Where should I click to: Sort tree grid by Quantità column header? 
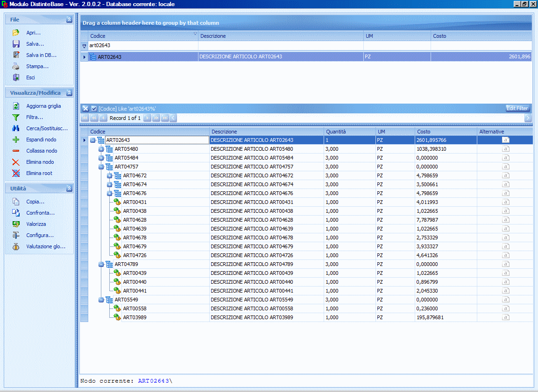[350, 132]
